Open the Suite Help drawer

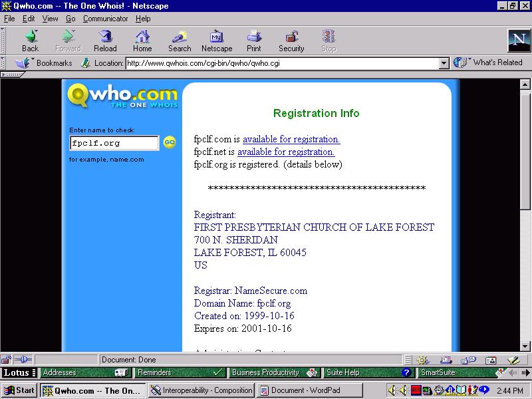coord(369,372)
